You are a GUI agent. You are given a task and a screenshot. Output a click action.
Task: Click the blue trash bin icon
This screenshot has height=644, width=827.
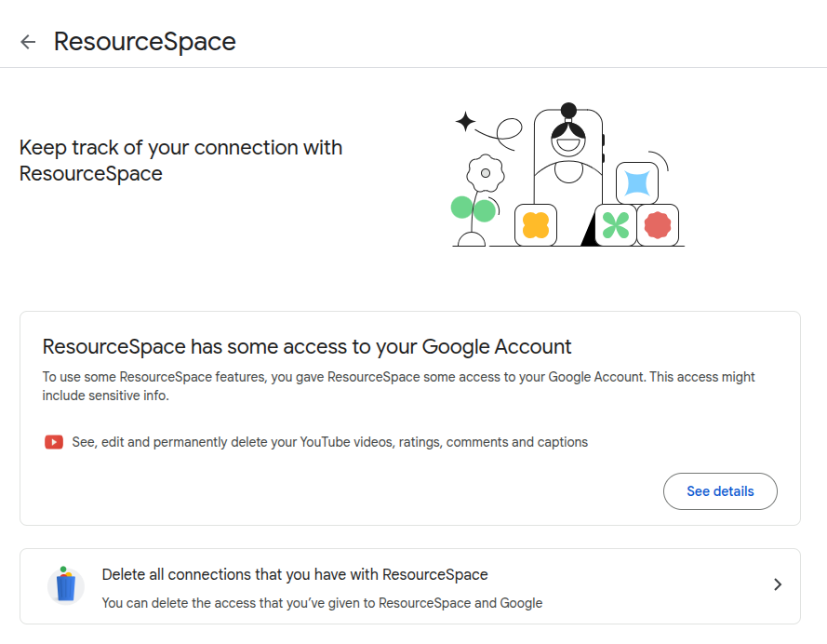click(x=65, y=585)
